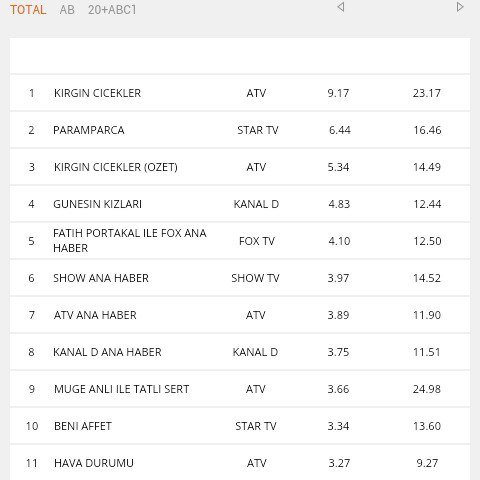
Task: Click the BENI AFFET program
Action: pyautogui.click(x=240, y=426)
